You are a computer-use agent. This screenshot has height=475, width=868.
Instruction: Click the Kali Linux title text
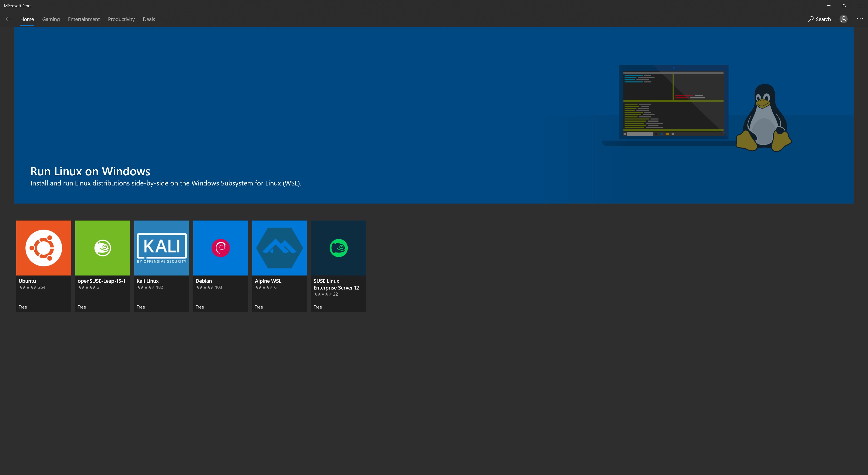click(148, 281)
